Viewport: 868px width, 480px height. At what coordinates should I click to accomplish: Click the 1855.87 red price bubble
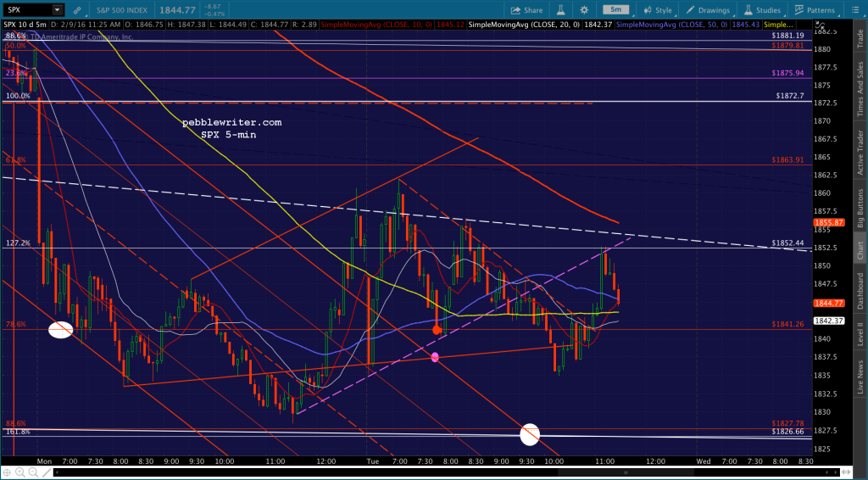pyautogui.click(x=828, y=222)
